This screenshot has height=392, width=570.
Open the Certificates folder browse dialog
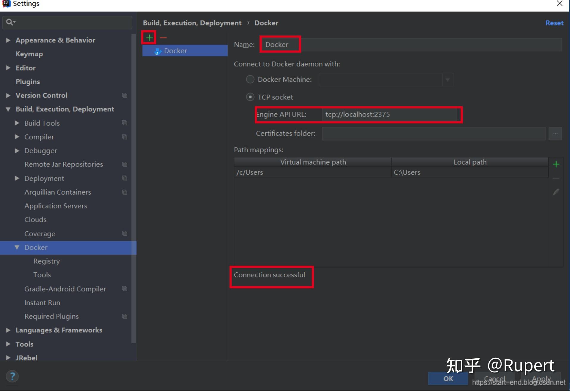(556, 134)
